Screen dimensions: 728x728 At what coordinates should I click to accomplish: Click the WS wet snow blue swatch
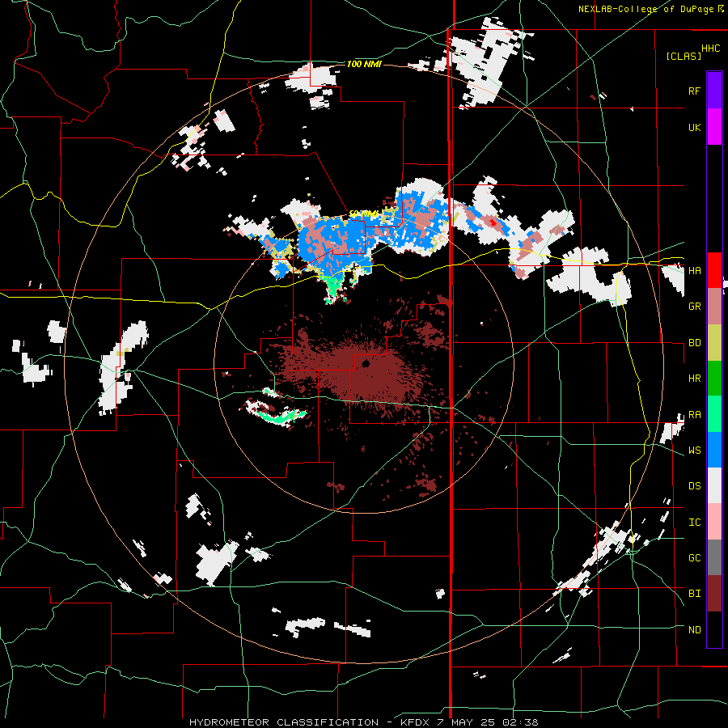pyautogui.click(x=714, y=450)
